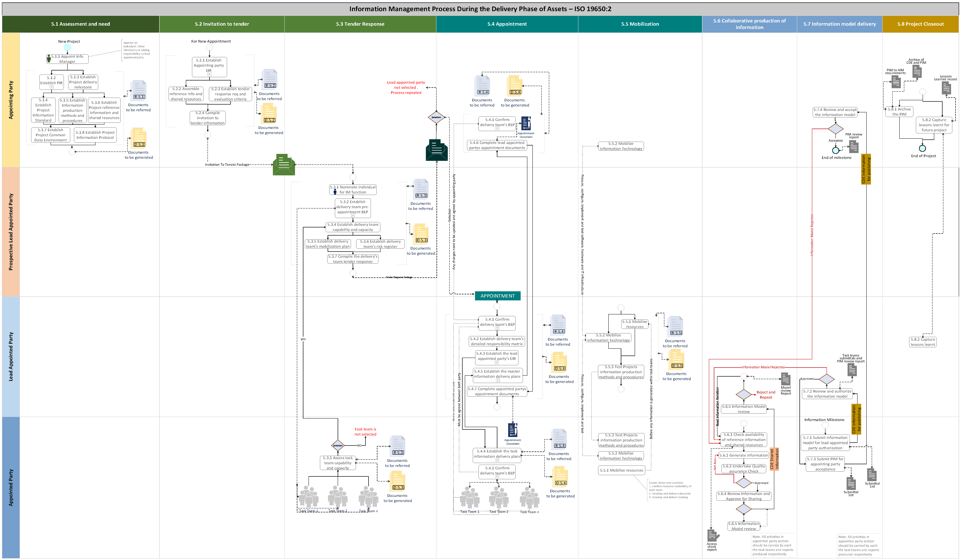Image resolution: width=962 pixels, height=560 pixels.
Task: Expand the 5.1.2 Establish PIR subprocess
Action: pos(52,87)
